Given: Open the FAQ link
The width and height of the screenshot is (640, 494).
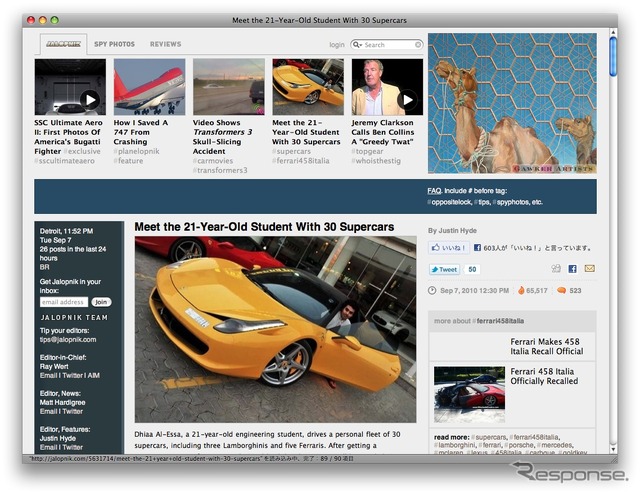Looking at the screenshot, I should pyautogui.click(x=434, y=191).
